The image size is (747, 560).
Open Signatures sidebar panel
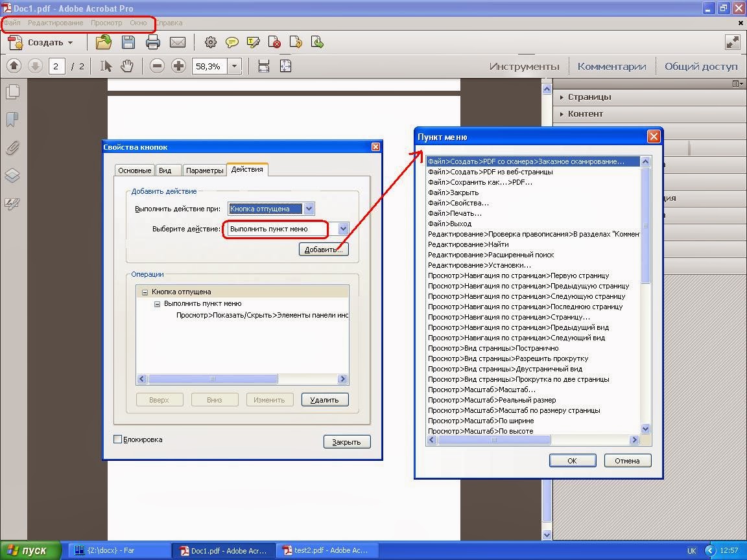click(12, 204)
